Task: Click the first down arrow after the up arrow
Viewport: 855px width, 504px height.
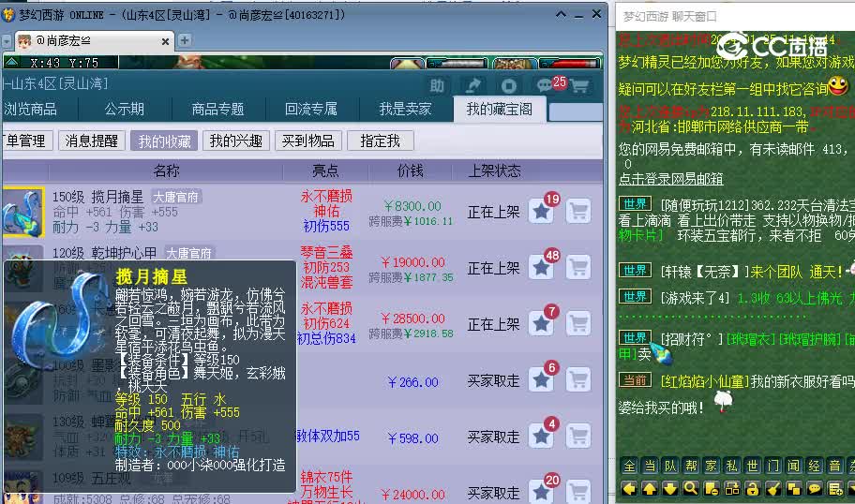Action: pos(670,489)
